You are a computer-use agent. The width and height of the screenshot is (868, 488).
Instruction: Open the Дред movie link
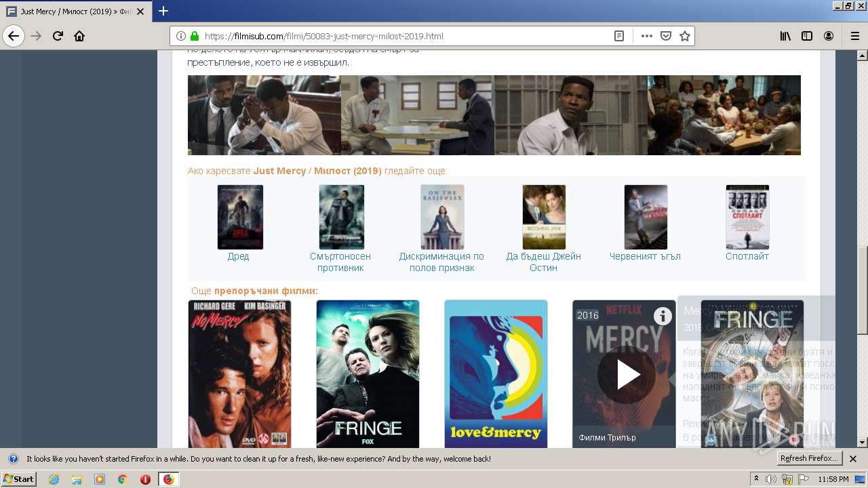238,256
